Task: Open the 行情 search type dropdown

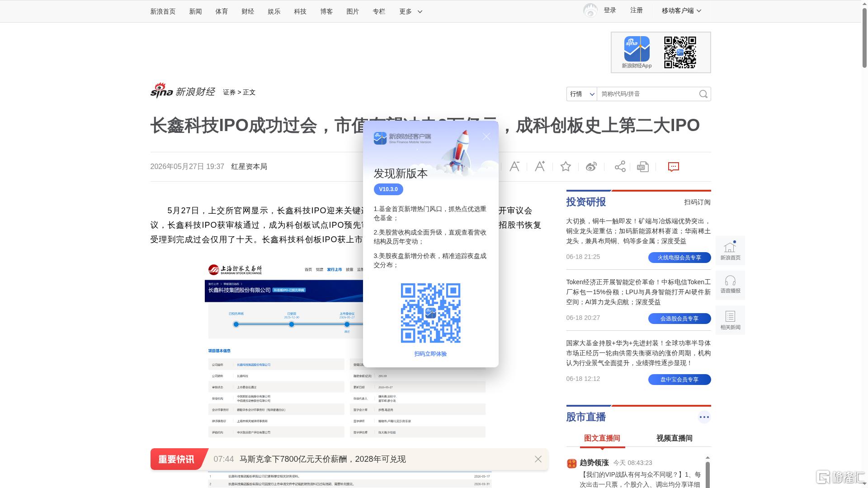Action: (x=582, y=94)
